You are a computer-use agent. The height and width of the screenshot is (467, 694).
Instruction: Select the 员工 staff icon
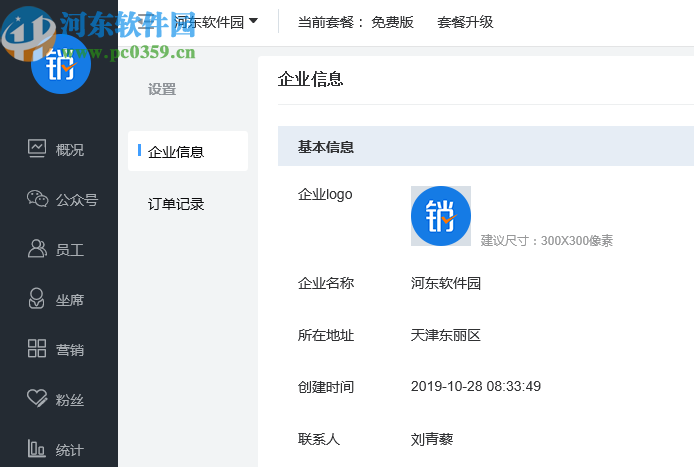click(37, 249)
